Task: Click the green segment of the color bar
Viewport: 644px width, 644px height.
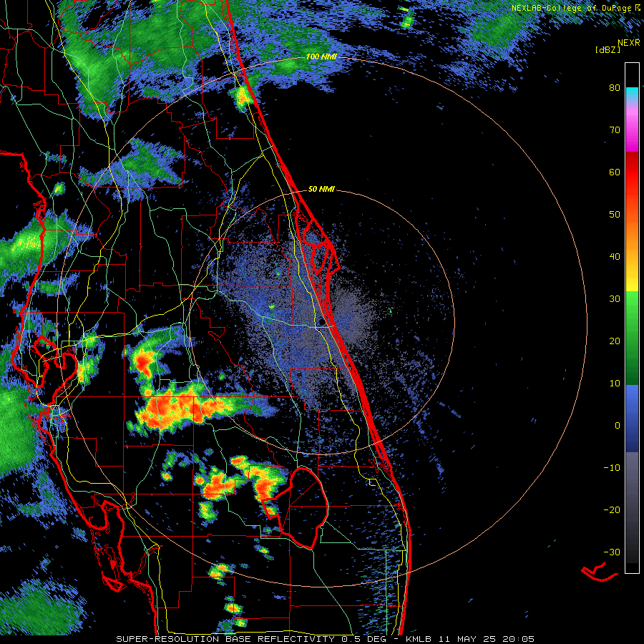Action: (632, 338)
